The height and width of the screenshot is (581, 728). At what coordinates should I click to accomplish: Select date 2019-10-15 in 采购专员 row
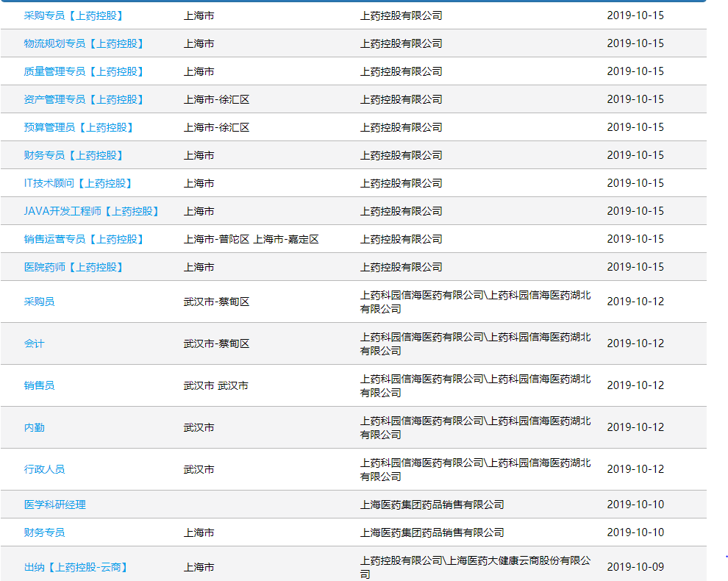pos(635,15)
